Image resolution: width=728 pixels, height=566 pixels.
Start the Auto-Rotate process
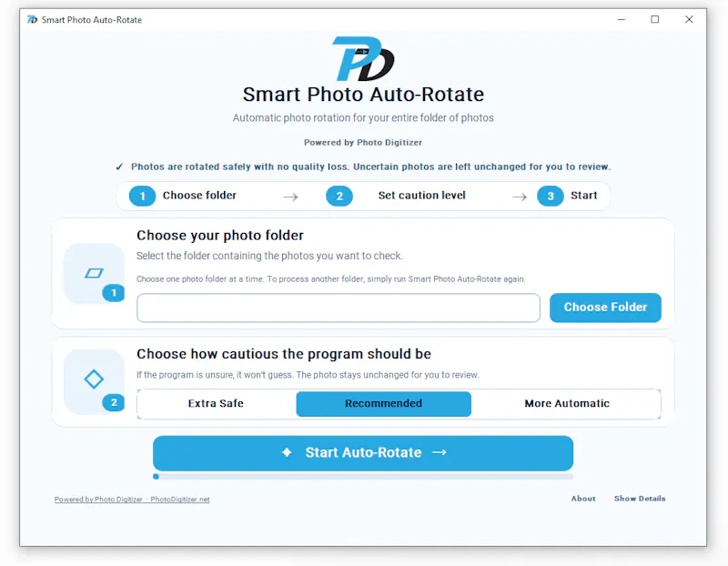[x=362, y=452]
